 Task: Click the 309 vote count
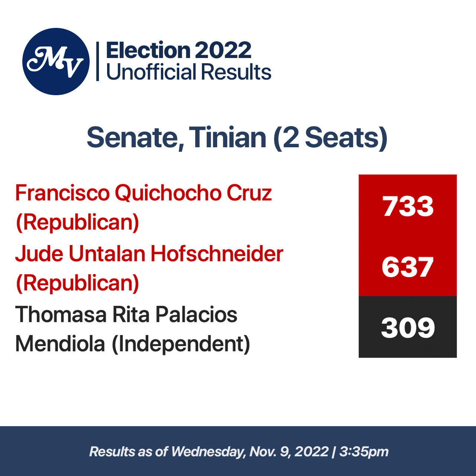pyautogui.click(x=408, y=328)
